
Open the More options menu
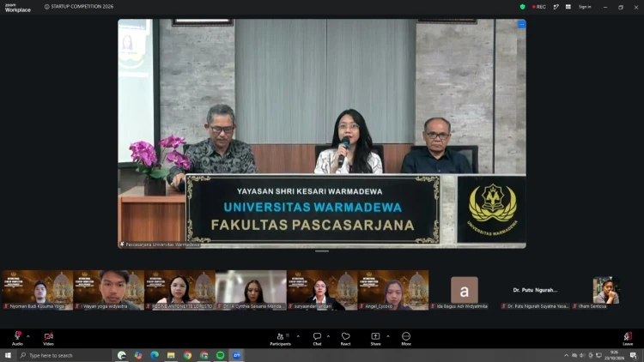tap(406, 339)
